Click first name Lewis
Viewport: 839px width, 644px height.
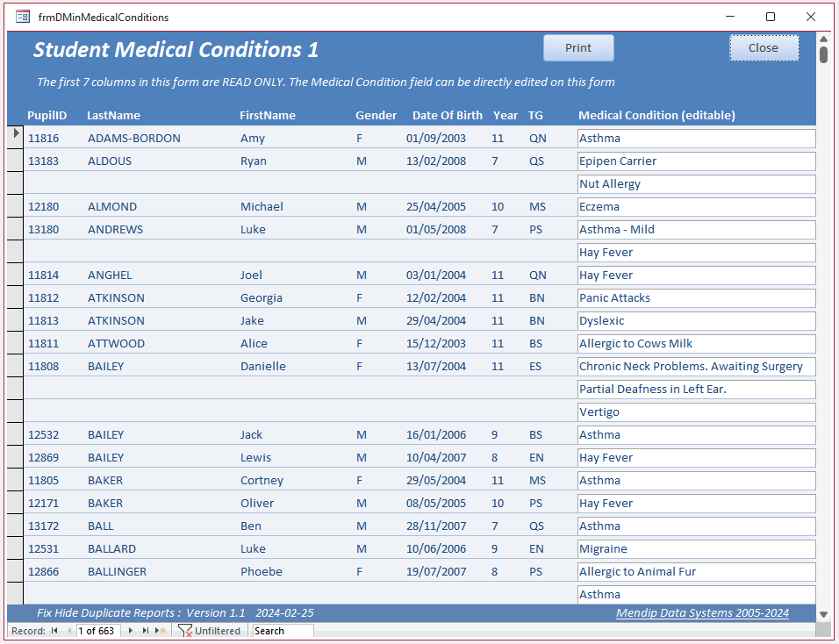point(255,458)
